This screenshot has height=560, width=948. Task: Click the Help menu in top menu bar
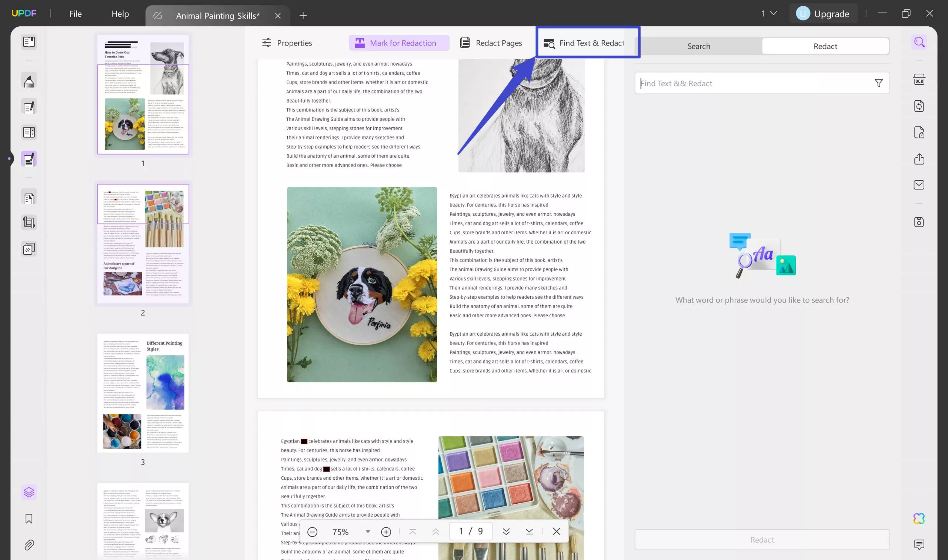(x=119, y=13)
